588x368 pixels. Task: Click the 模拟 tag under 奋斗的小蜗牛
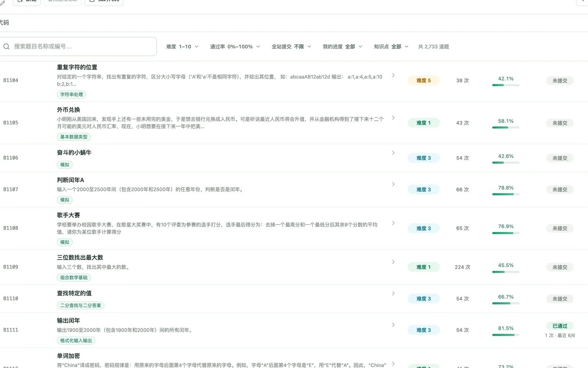tap(65, 165)
